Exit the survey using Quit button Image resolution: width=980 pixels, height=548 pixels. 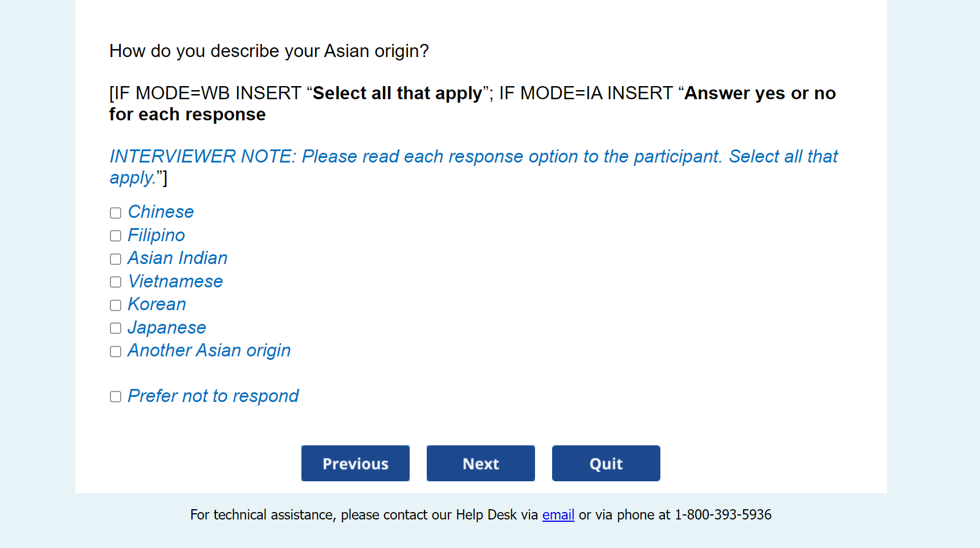[x=606, y=463]
